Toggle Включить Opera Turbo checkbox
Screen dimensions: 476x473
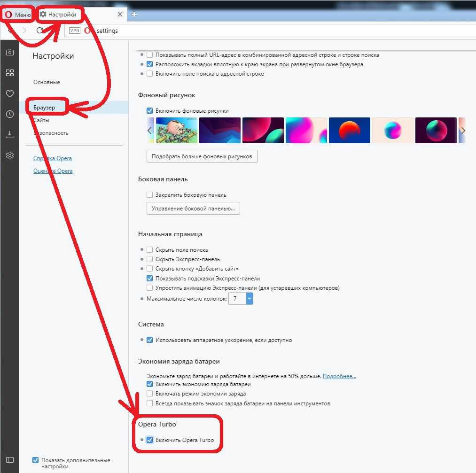point(150,440)
